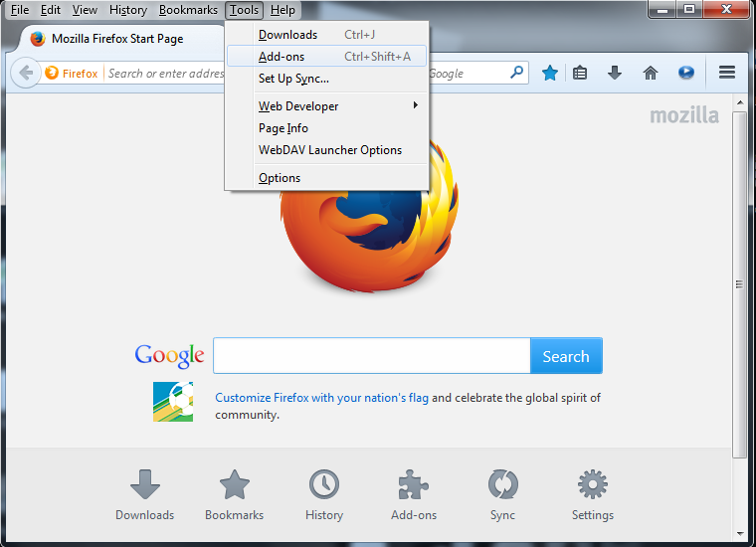Click inside the Google search text field
The width and height of the screenshot is (756, 547).
pyautogui.click(x=371, y=356)
